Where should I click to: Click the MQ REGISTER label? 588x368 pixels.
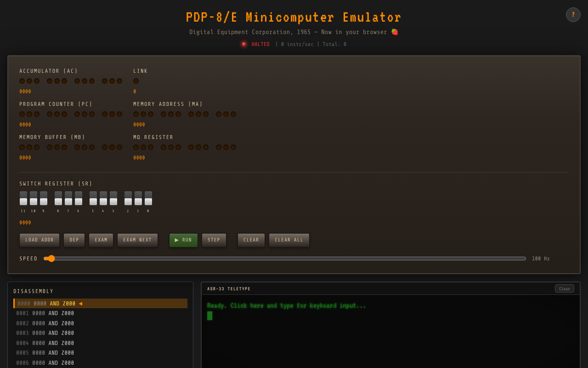point(153,138)
